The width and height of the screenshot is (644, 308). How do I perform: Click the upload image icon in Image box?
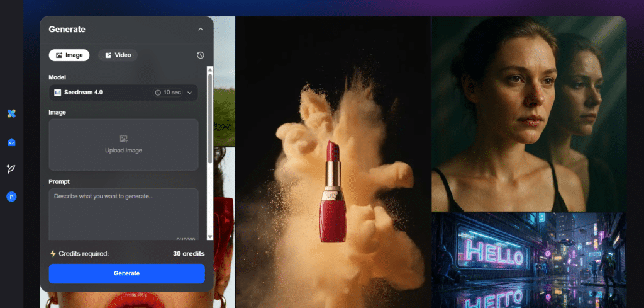pos(123,139)
